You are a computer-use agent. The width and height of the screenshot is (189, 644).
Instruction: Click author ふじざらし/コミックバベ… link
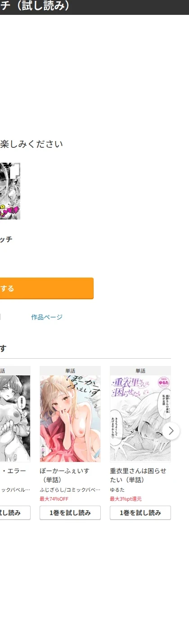(70, 490)
